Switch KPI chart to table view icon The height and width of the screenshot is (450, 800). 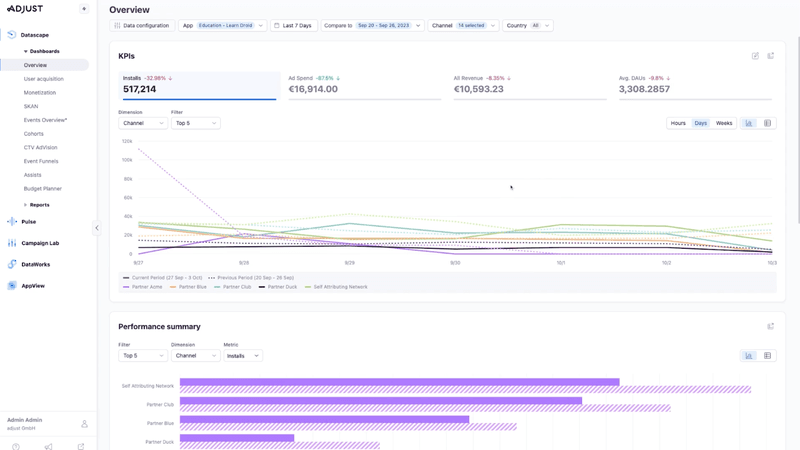point(768,123)
